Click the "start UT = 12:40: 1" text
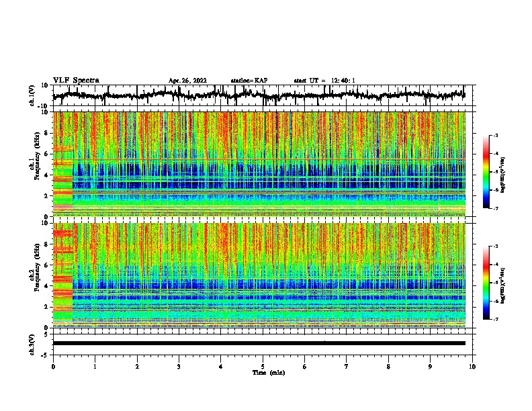The width and height of the screenshot is (532, 411). 324,81
